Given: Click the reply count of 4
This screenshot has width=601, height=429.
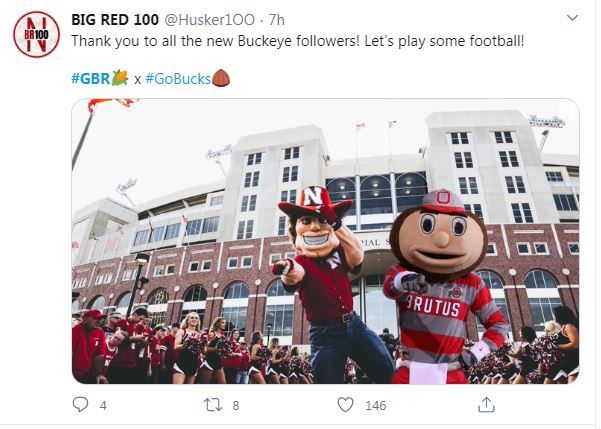Looking at the screenshot, I should pyautogui.click(x=103, y=406).
